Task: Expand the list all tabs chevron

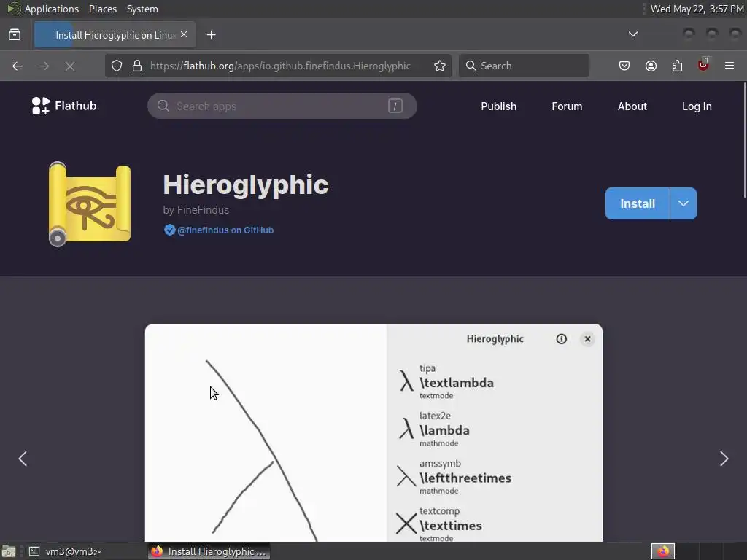Action: pos(632,34)
